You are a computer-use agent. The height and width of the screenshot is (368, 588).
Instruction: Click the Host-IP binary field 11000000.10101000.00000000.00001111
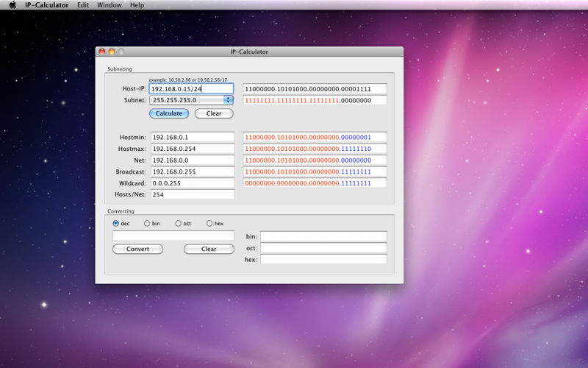[315, 88]
